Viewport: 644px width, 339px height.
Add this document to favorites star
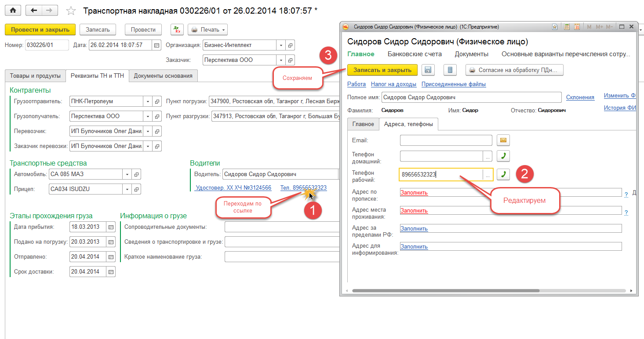[70, 11]
